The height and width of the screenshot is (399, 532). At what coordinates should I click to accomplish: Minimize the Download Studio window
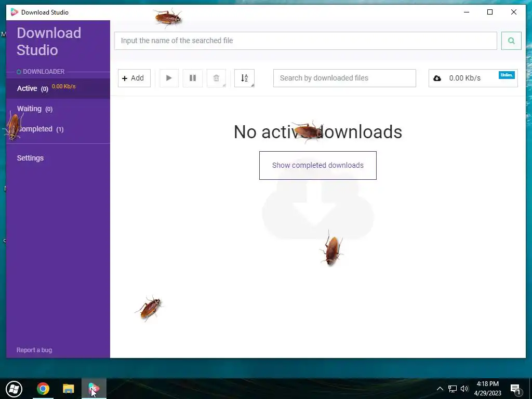(467, 12)
